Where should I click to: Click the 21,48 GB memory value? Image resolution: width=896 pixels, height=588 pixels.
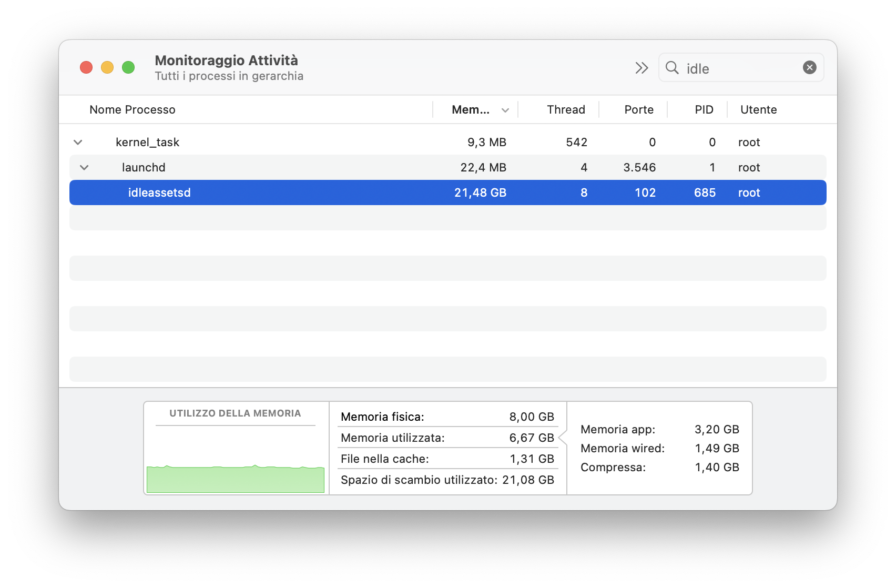480,192
